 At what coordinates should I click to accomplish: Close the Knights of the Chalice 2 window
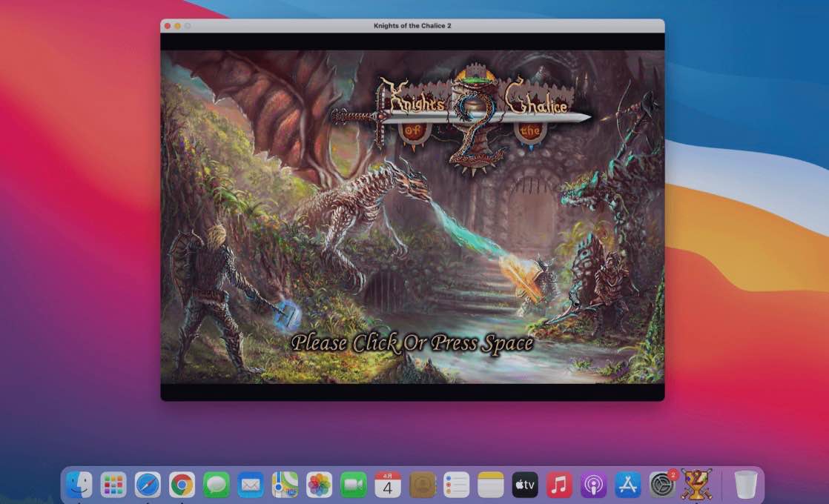(x=168, y=25)
